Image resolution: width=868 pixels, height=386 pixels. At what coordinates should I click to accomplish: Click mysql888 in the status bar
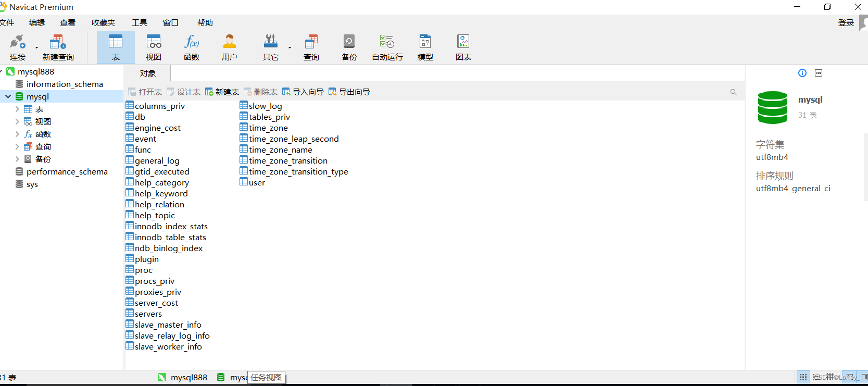pyautogui.click(x=183, y=377)
